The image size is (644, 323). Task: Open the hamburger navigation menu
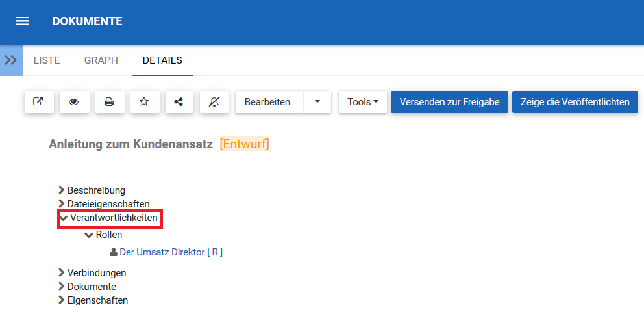click(x=23, y=21)
